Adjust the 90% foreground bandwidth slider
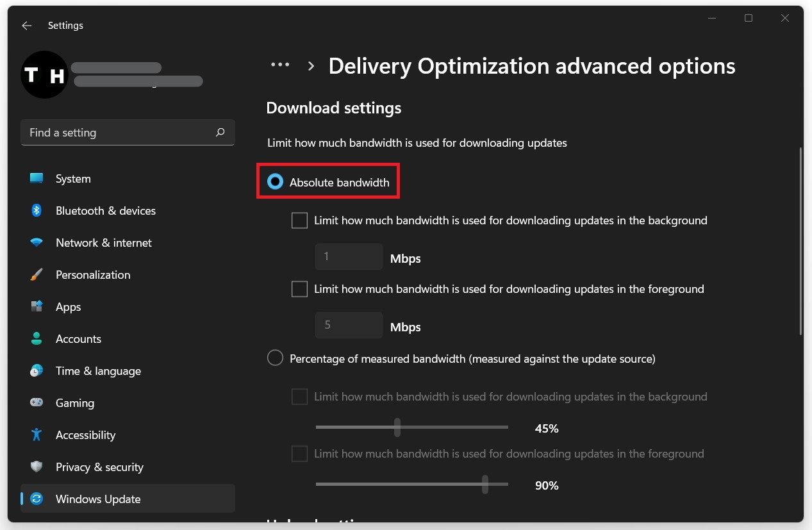 [485, 484]
